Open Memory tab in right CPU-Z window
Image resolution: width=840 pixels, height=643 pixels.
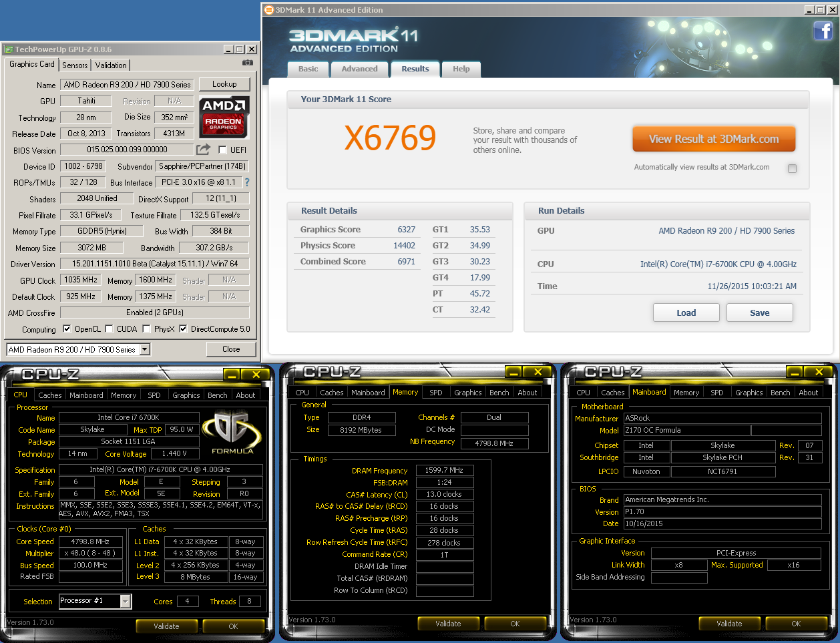686,393
